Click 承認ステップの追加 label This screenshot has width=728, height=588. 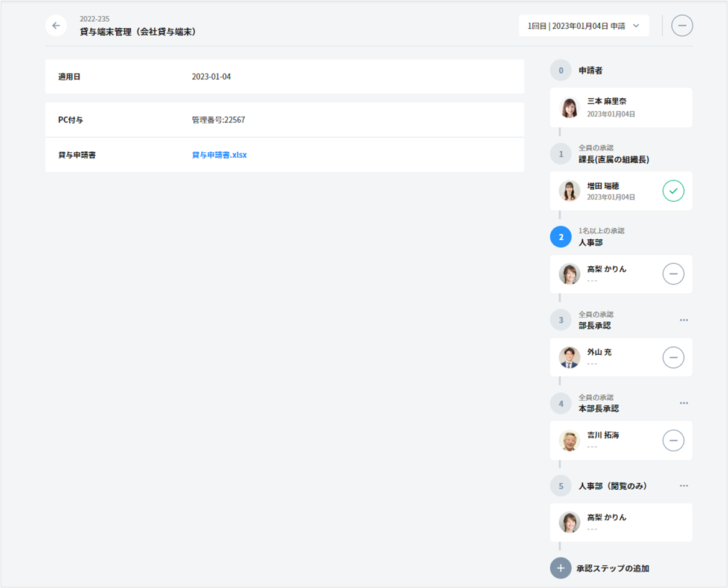(612, 568)
